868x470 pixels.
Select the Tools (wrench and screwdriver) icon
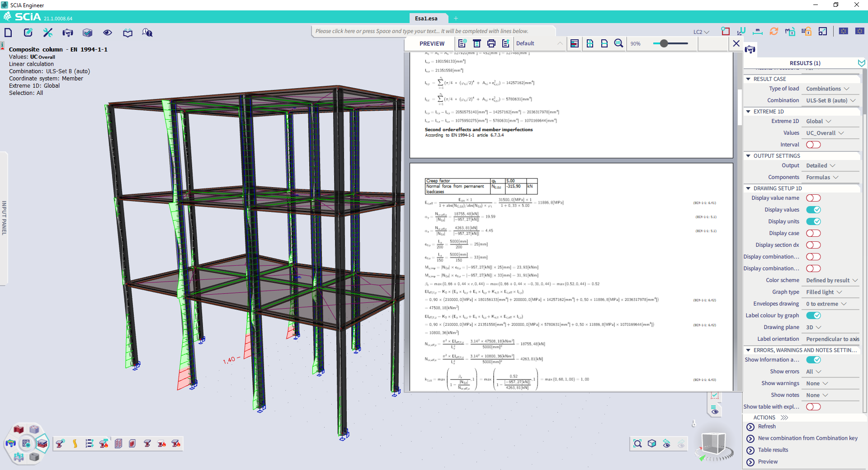[x=47, y=33]
